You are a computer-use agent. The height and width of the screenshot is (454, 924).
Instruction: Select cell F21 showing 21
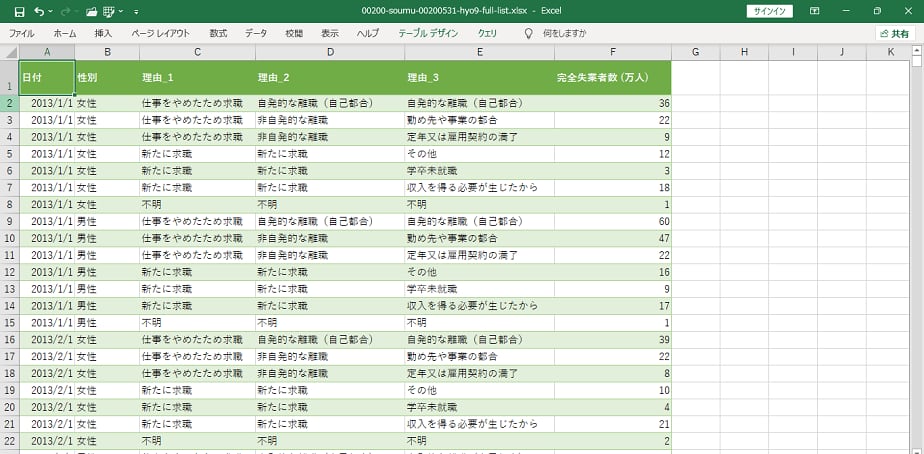613,424
